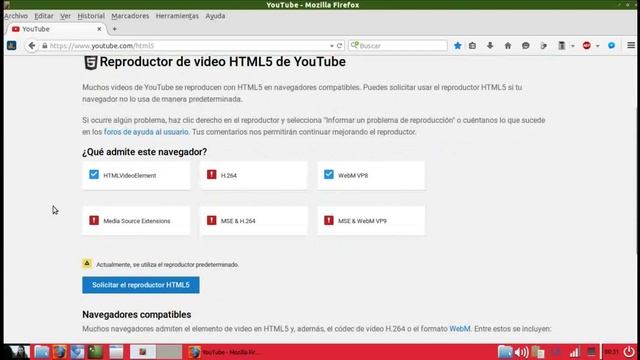Open the Archivo menu
This screenshot has width=640, height=360.
(16, 16)
